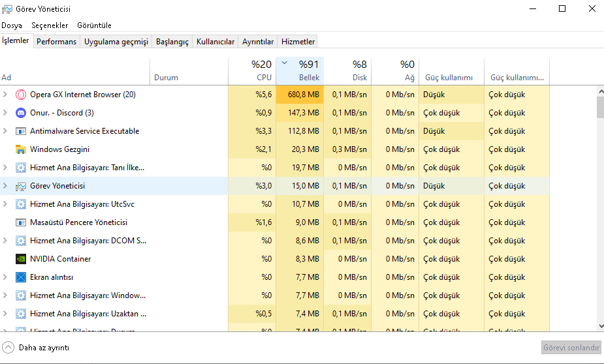
Task: Open the Görüntüle menu
Action: [x=94, y=25]
